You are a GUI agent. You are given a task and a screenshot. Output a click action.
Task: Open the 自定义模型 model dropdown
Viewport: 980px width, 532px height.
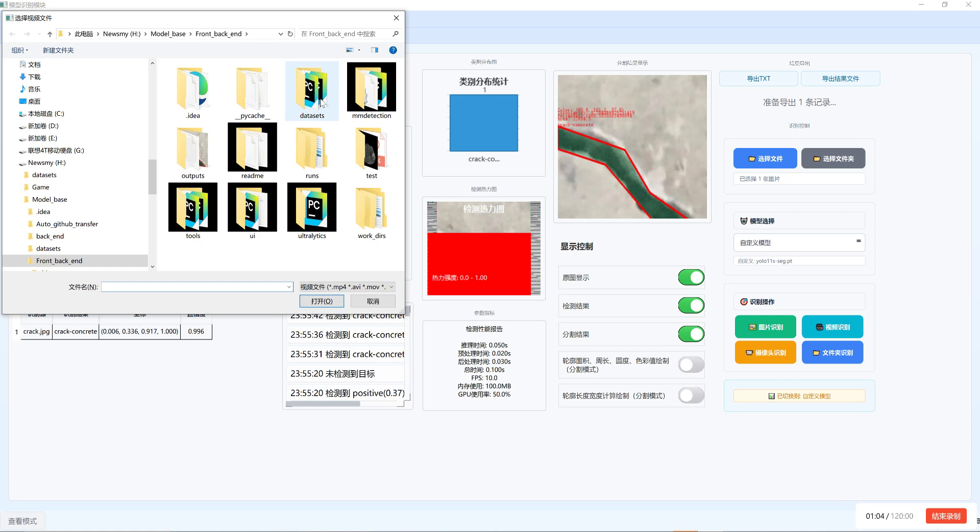click(x=859, y=243)
